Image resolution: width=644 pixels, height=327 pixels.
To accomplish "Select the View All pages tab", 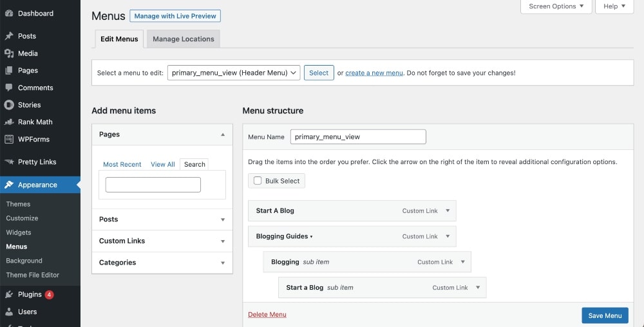I will [x=163, y=164].
